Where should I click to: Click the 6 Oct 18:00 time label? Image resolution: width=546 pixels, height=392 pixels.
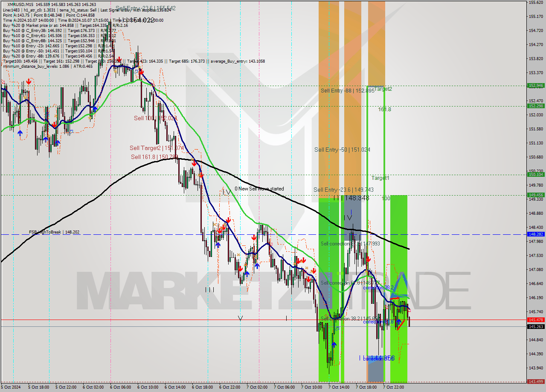pyautogui.click(x=203, y=387)
